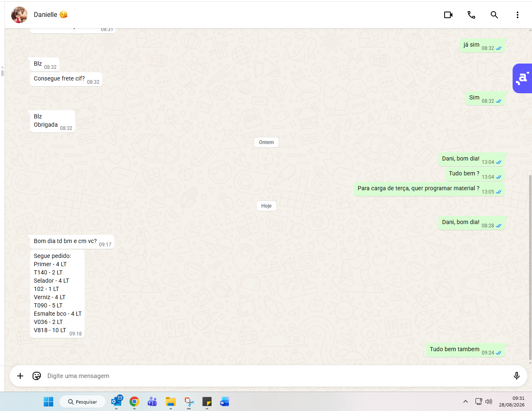The width and height of the screenshot is (532, 411).
Task: Open the emoji and sticker picker
Action: (x=37, y=376)
